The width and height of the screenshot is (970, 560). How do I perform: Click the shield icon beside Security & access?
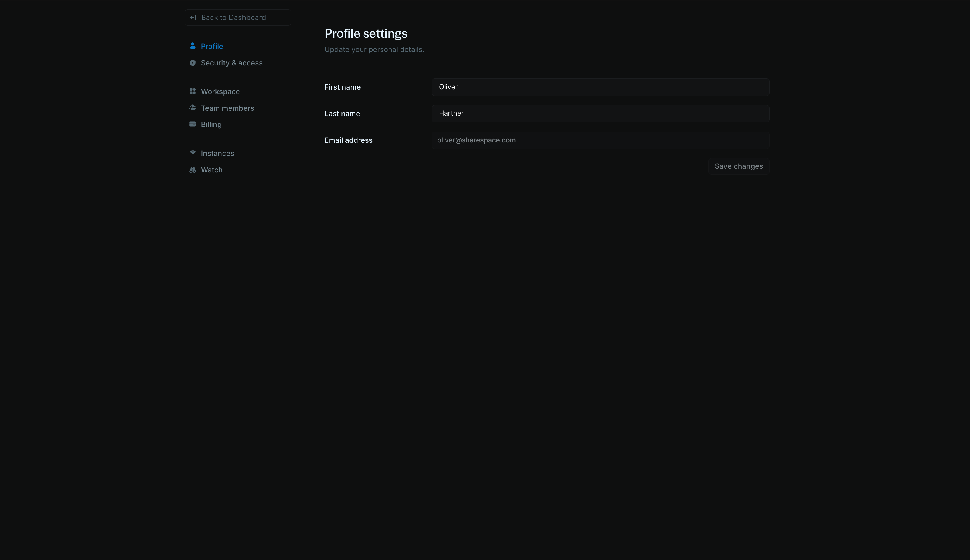193,63
